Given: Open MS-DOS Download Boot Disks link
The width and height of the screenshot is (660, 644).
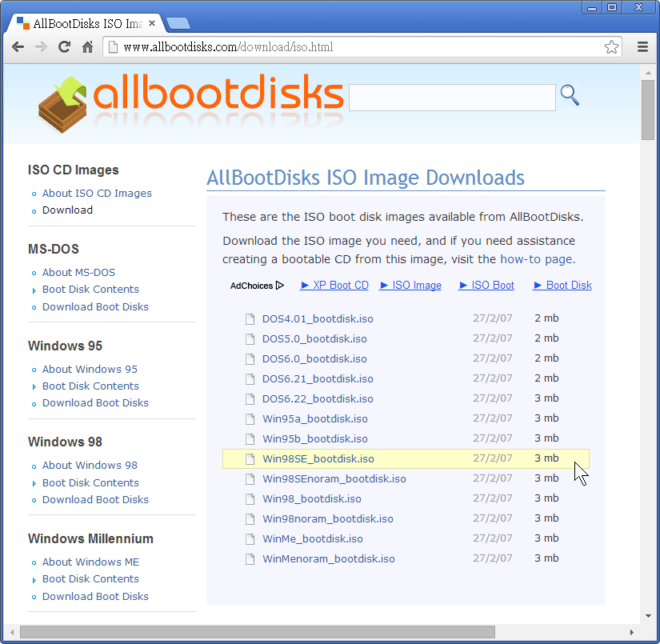Looking at the screenshot, I should [x=95, y=307].
